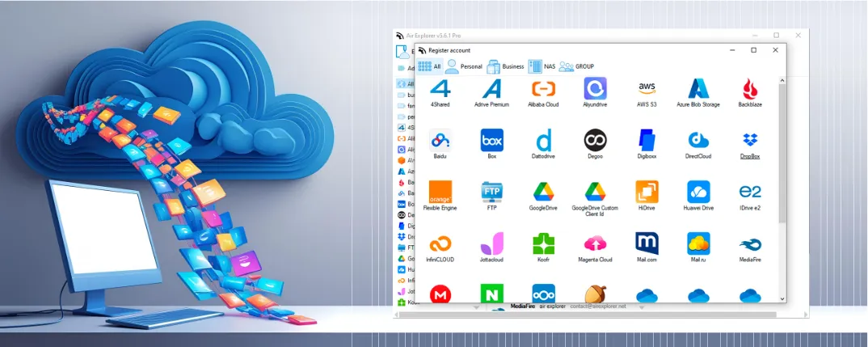Select the 4Shared cloud service icon

(x=440, y=88)
